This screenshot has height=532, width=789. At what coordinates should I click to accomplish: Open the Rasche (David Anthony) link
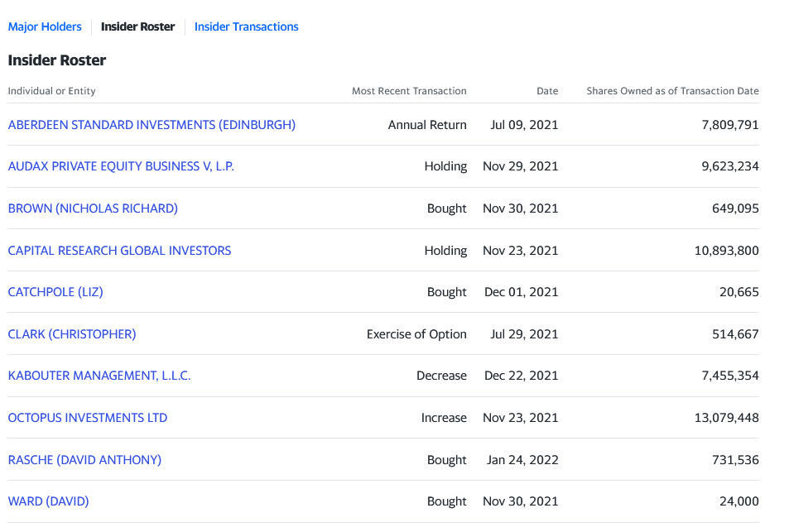(84, 459)
